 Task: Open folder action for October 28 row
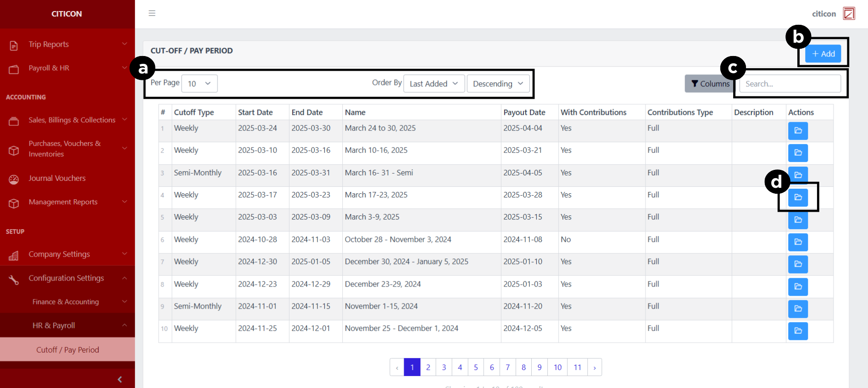click(798, 242)
